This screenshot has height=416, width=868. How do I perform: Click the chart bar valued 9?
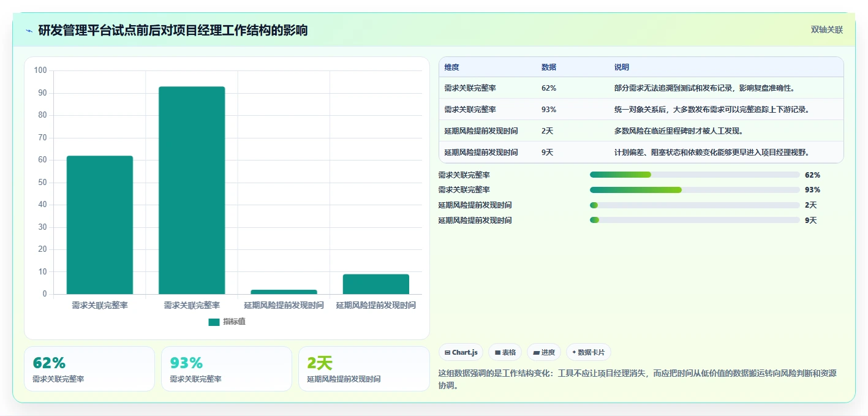376,284
